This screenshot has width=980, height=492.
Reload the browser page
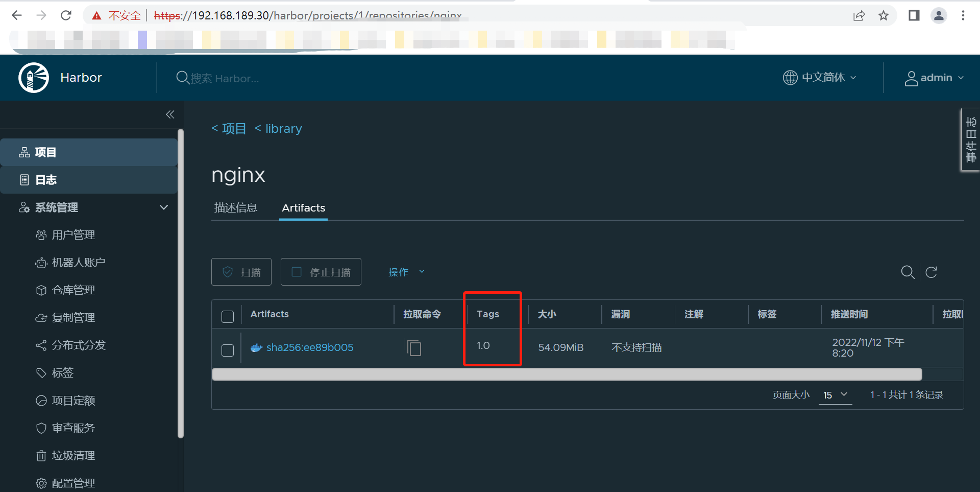pyautogui.click(x=66, y=15)
